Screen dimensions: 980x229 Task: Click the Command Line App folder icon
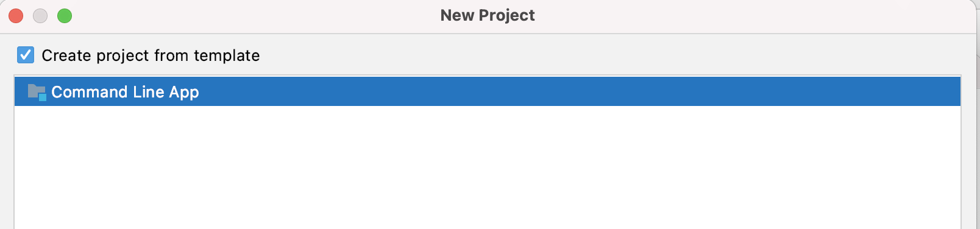coord(37,92)
